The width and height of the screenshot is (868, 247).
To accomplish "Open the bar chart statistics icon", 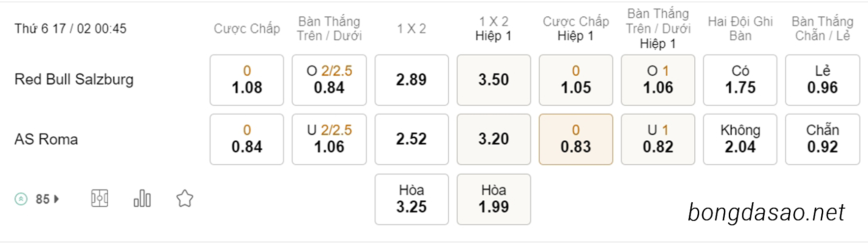I will 142,199.
